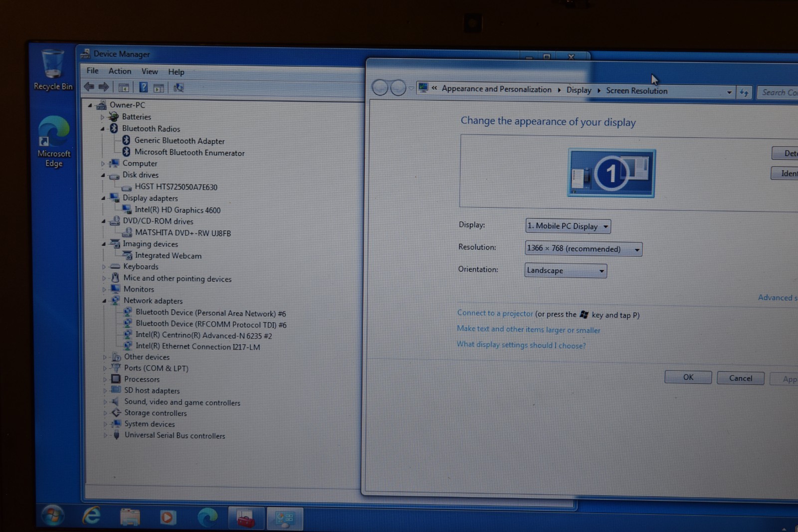Select Microsoft Bluetooth Enumerator device

(190, 153)
